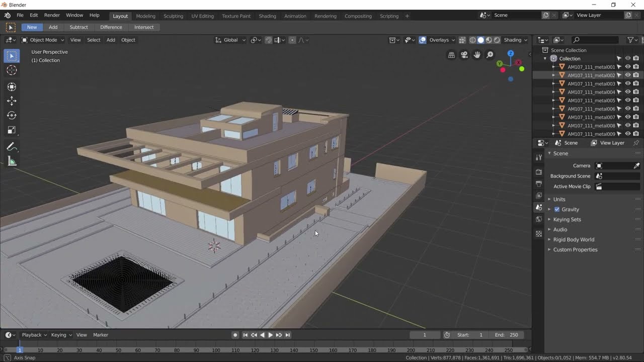Select the Select Box tool
The height and width of the screenshot is (362, 644).
click(x=12, y=56)
